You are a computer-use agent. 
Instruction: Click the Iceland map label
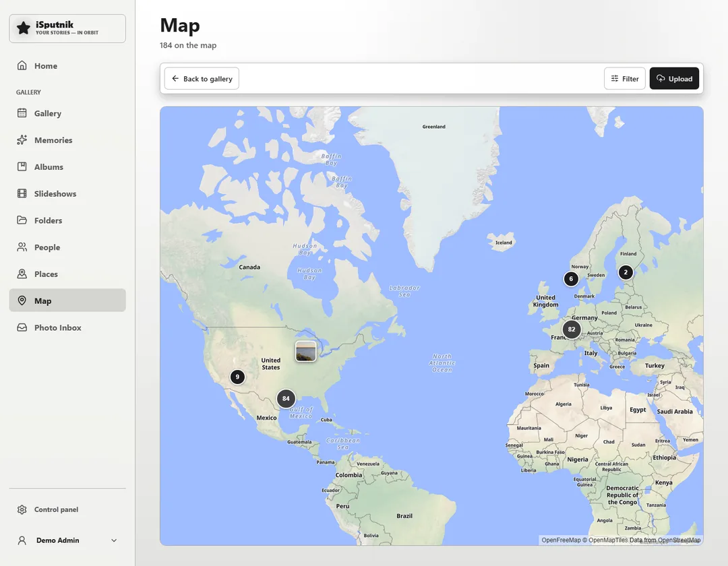(504, 243)
